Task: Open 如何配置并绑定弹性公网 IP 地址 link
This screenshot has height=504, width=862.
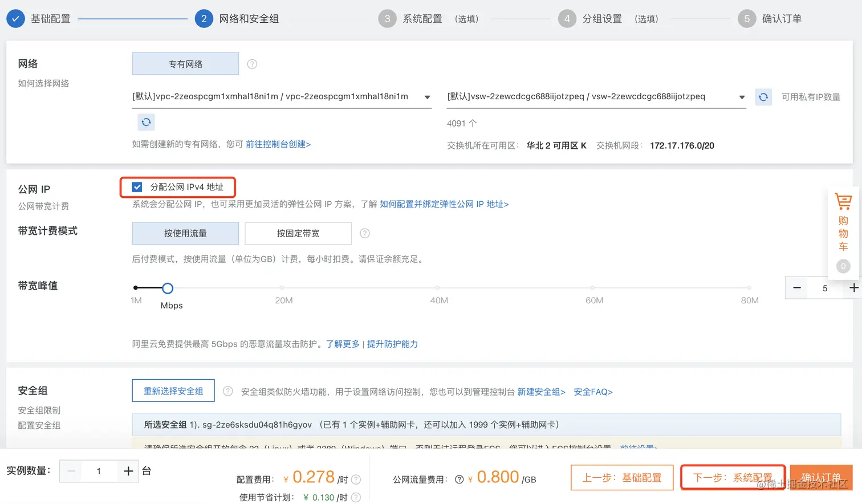Action: [444, 204]
